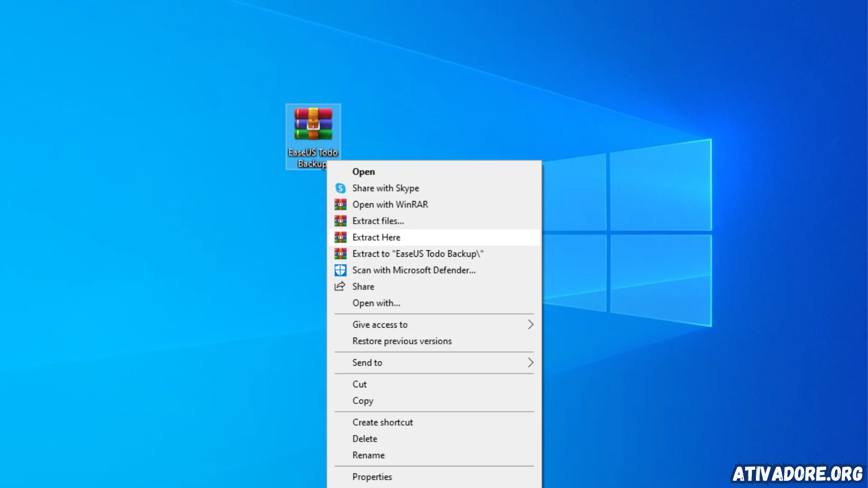Image resolution: width=868 pixels, height=488 pixels.
Task: Click 'Cut' option in context menu
Action: coord(359,384)
